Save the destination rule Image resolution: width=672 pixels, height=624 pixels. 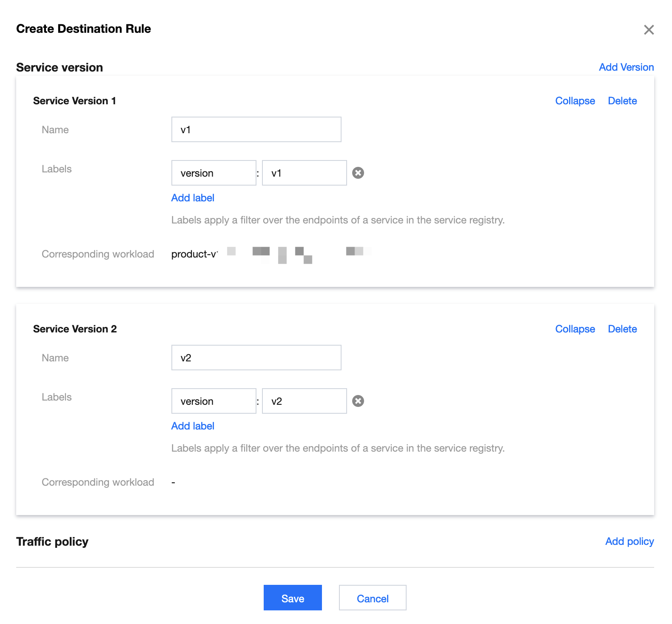coord(293,598)
